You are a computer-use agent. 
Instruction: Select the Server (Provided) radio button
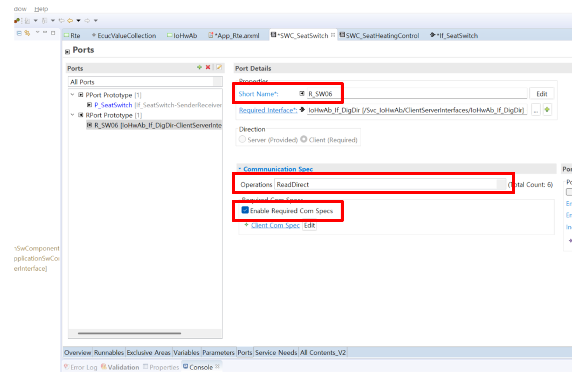coord(242,140)
